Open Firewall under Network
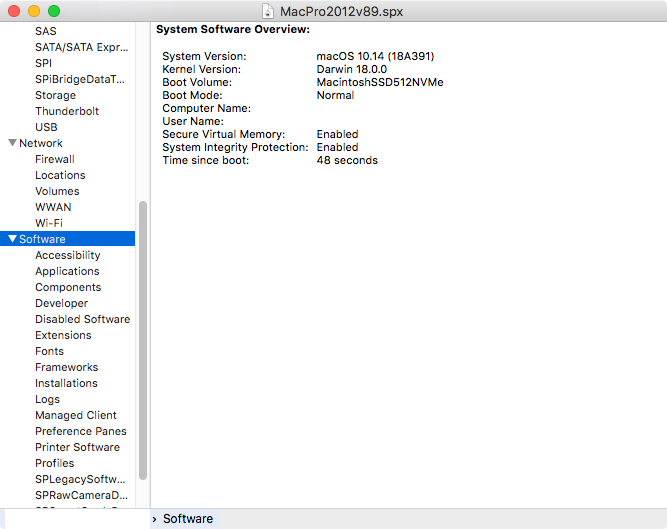This screenshot has width=667, height=529. 54,159
